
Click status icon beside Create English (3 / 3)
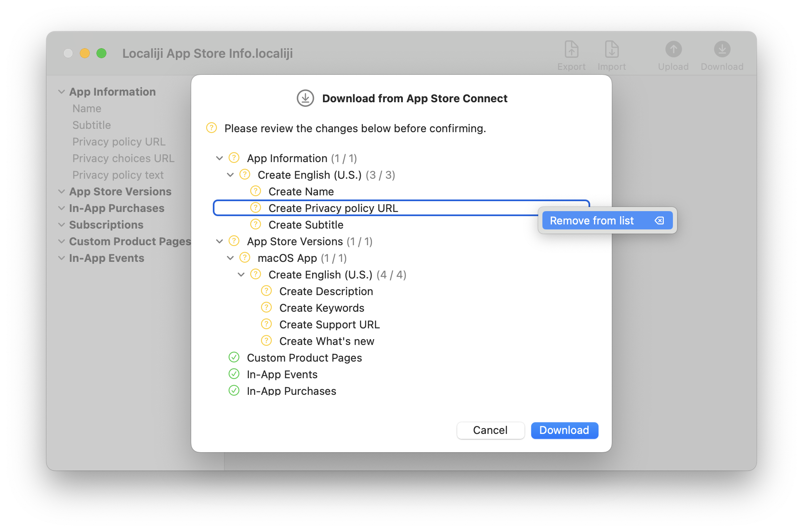[245, 175]
